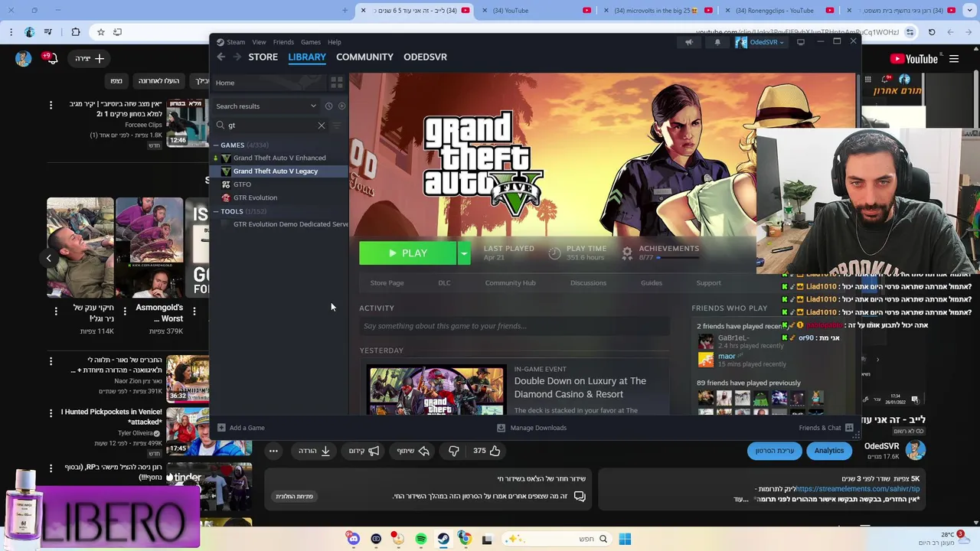Open the Community Hub link
980x551 pixels.
pyautogui.click(x=510, y=283)
